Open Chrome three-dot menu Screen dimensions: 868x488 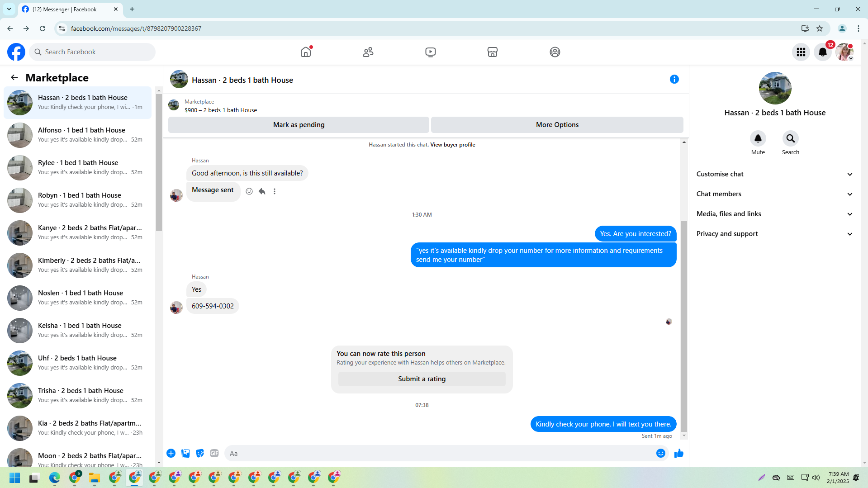click(859, 28)
